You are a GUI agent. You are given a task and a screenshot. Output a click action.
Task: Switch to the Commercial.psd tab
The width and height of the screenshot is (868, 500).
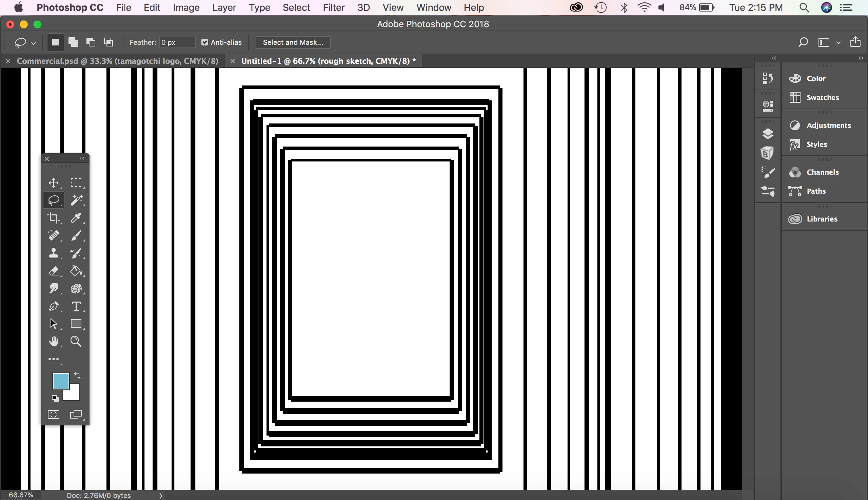[117, 61]
